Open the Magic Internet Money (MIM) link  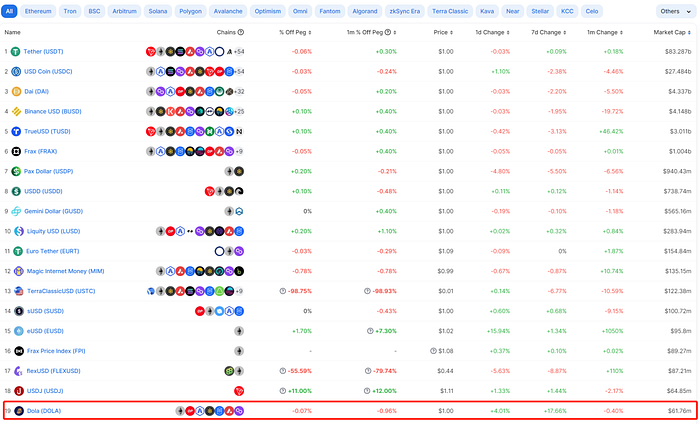point(68,271)
